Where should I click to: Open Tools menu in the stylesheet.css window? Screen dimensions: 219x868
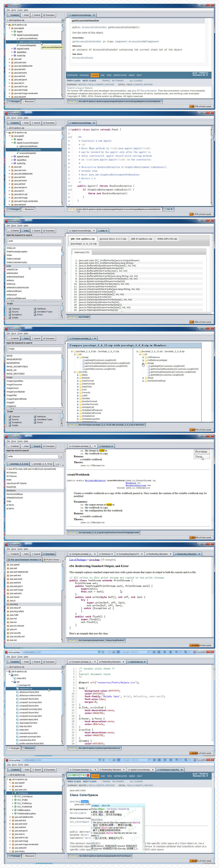pyautogui.click(x=20, y=657)
